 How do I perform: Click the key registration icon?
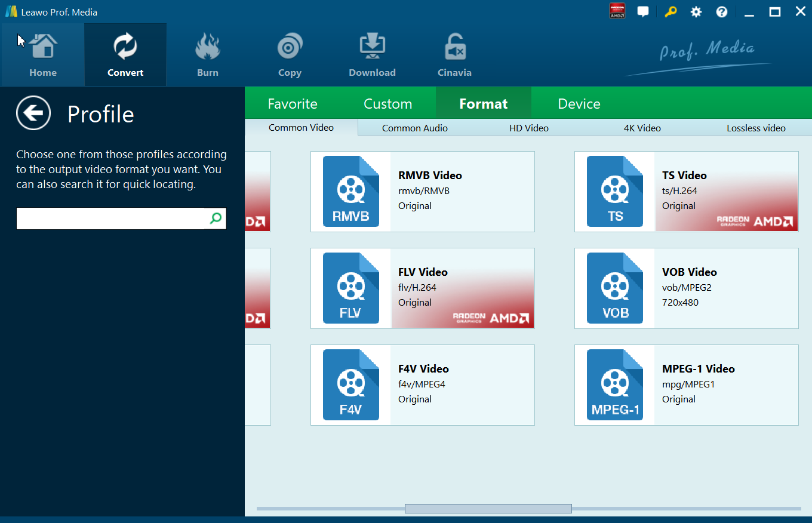670,12
